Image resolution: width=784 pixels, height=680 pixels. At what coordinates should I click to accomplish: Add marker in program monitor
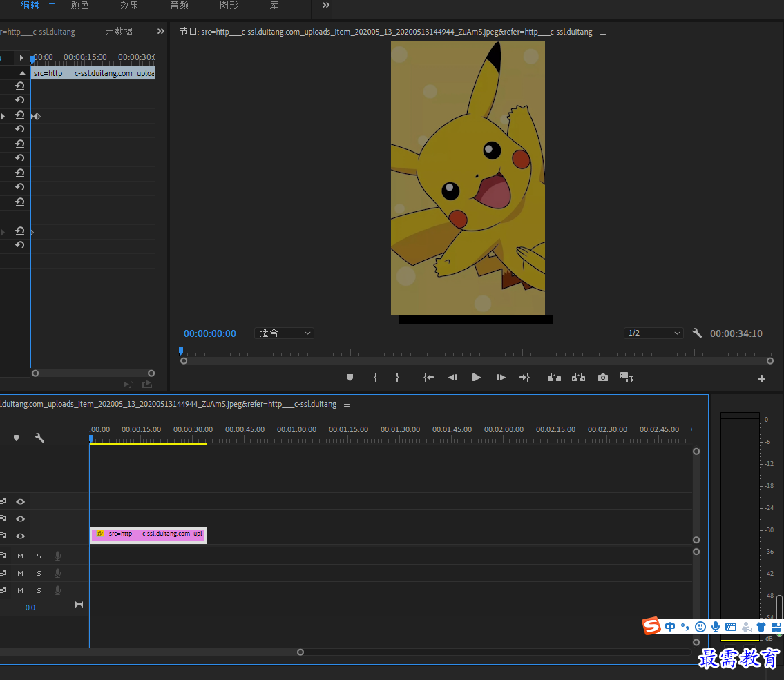tap(350, 378)
